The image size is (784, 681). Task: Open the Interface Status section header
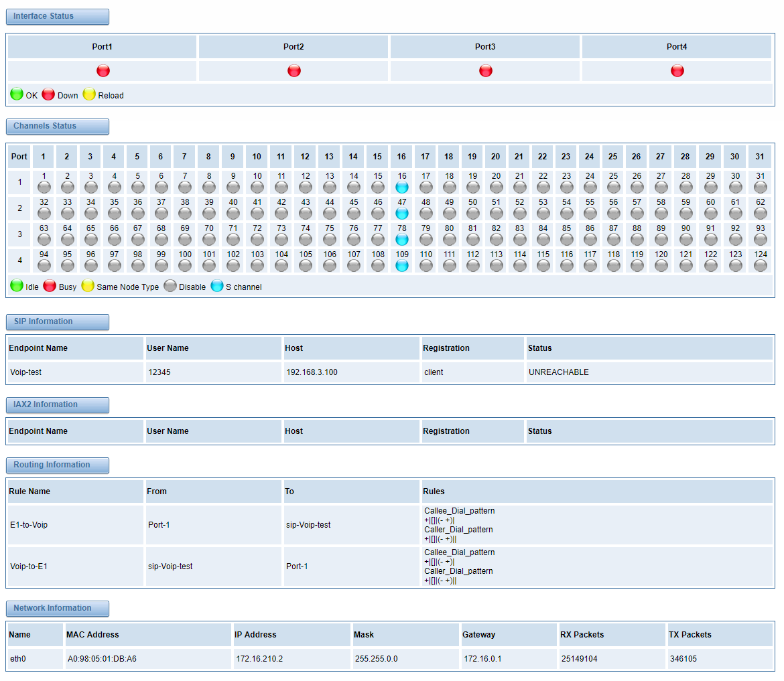click(58, 17)
